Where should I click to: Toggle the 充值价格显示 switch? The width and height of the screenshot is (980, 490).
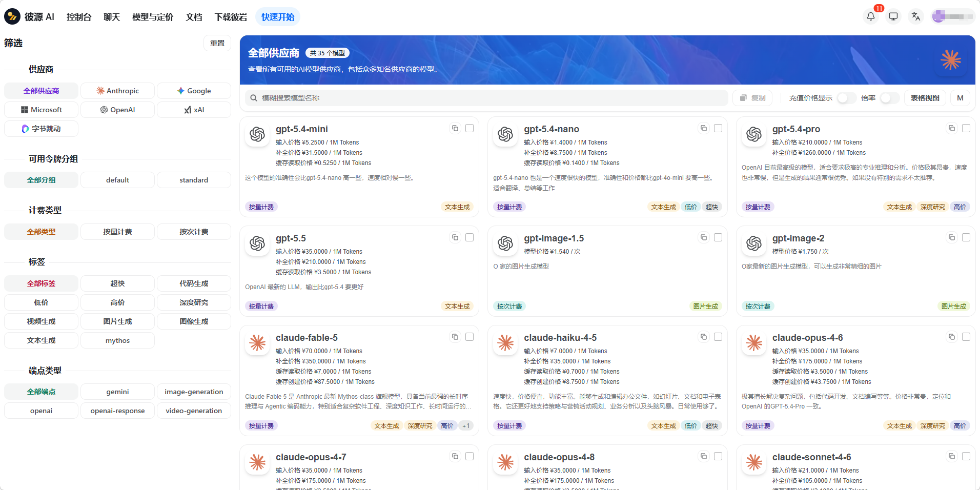(847, 98)
